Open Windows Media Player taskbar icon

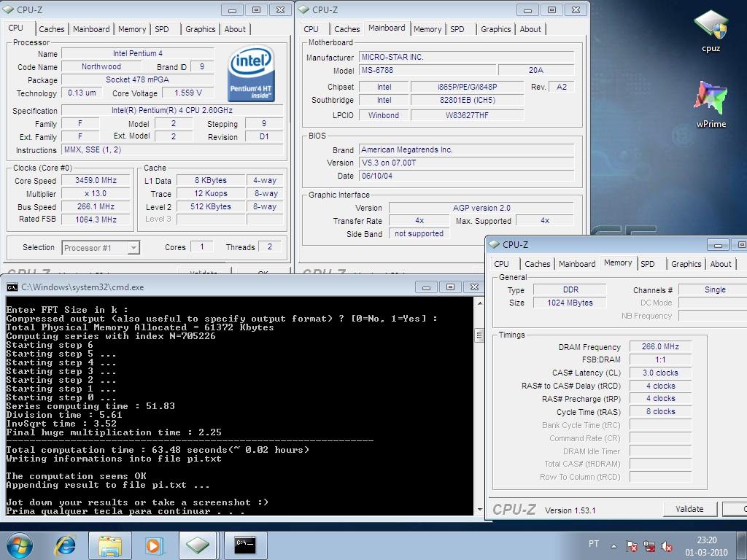pos(153,545)
